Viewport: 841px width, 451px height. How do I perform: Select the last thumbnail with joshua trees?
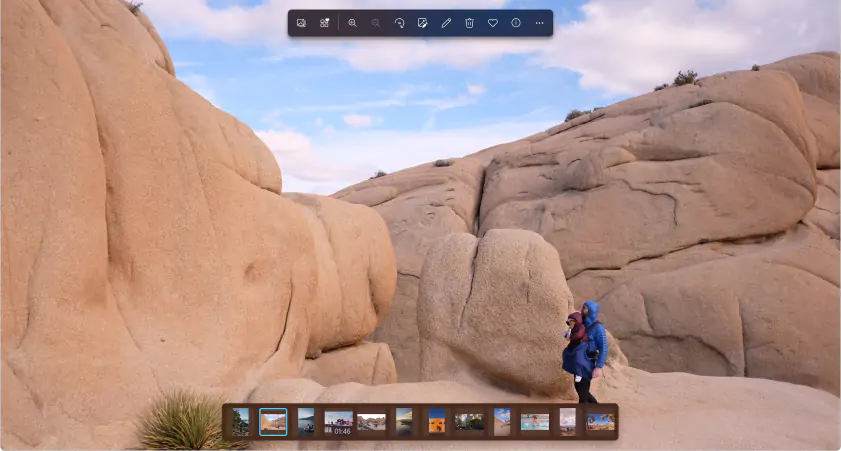600,422
